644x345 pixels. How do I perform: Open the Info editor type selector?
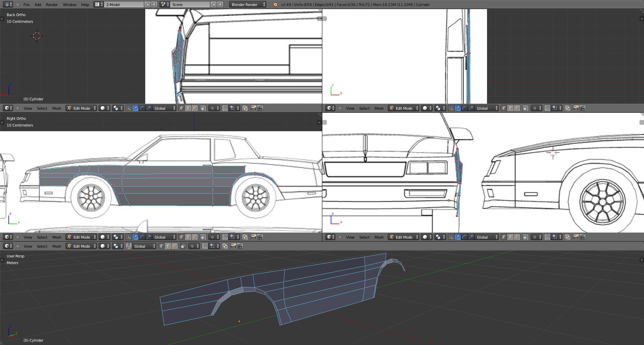pyautogui.click(x=8, y=4)
